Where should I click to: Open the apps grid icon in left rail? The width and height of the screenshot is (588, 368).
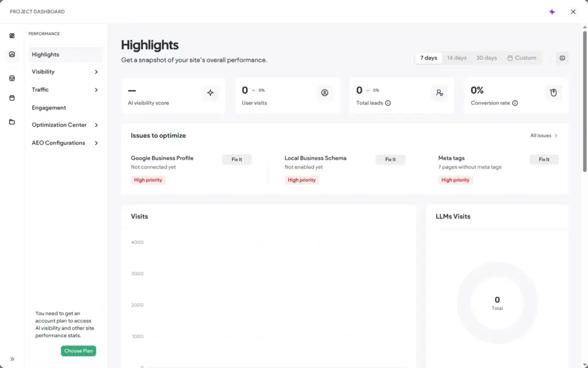pos(12,36)
